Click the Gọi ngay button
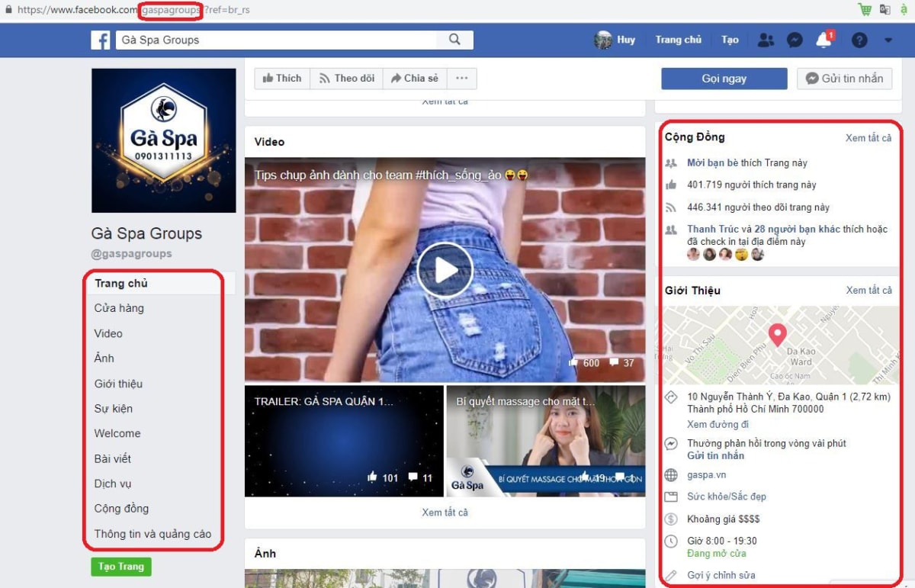This screenshot has height=588, width=915. tap(724, 79)
